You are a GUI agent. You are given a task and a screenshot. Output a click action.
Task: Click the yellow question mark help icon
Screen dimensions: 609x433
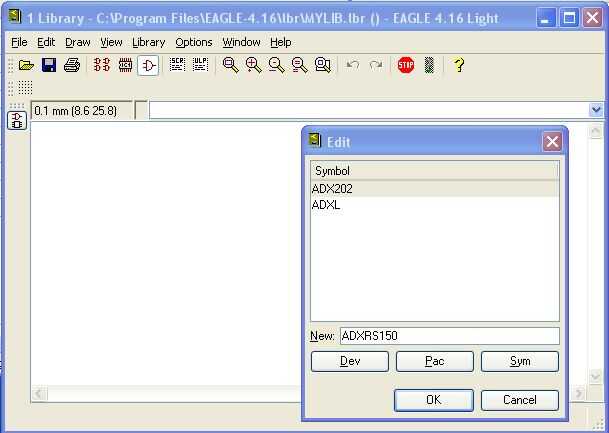point(459,65)
